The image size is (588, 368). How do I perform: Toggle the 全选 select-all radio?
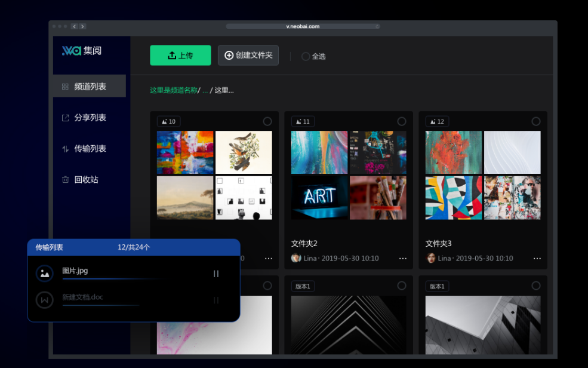(306, 56)
